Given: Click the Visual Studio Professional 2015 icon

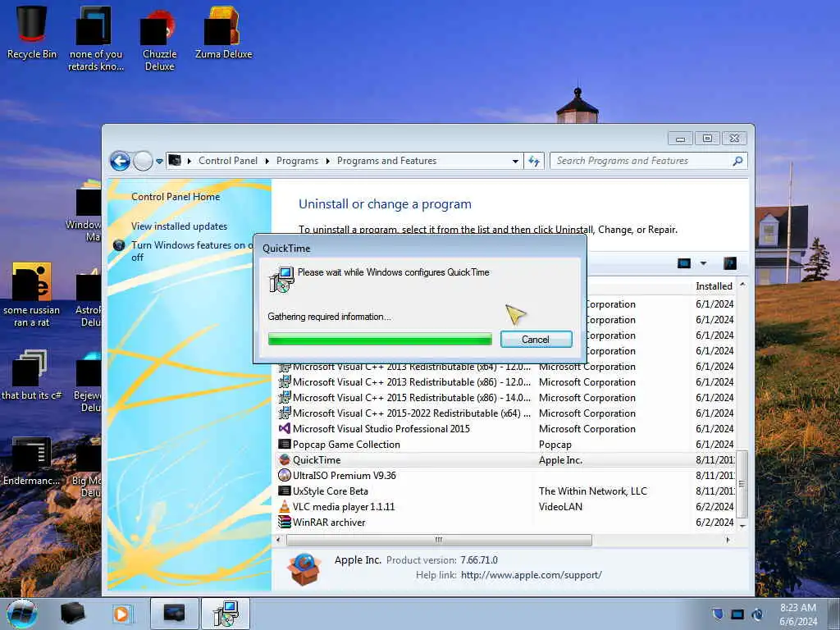Looking at the screenshot, I should (285, 428).
